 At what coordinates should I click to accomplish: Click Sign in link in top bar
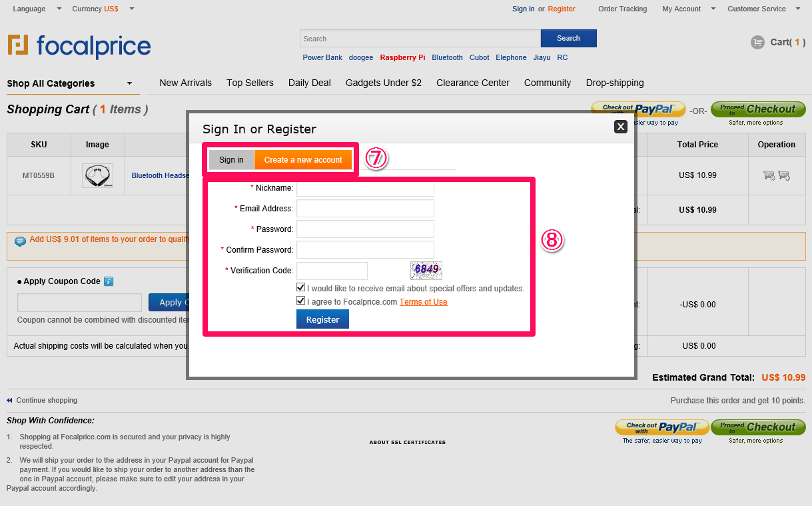524,9
